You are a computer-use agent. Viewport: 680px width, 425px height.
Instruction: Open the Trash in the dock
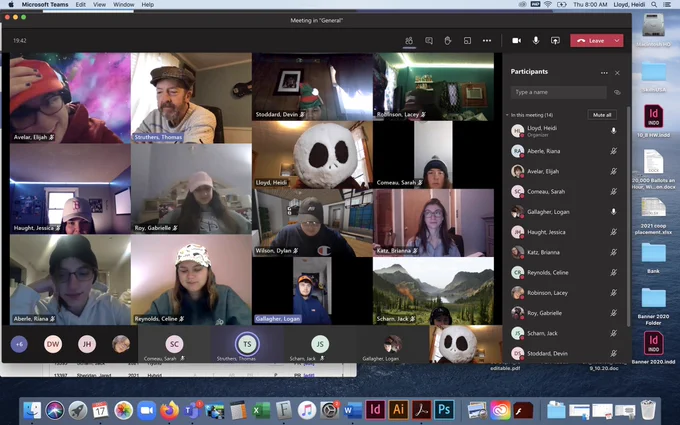point(648,410)
